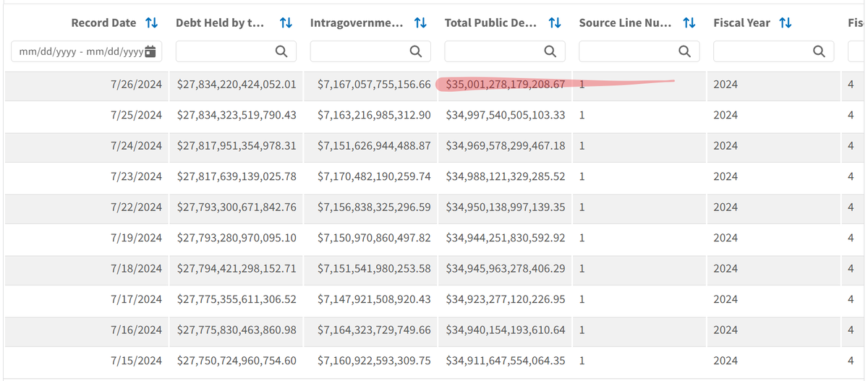Sort by Total Public Debt column arrows
Viewport: 868px width, 381px height.
click(x=555, y=23)
